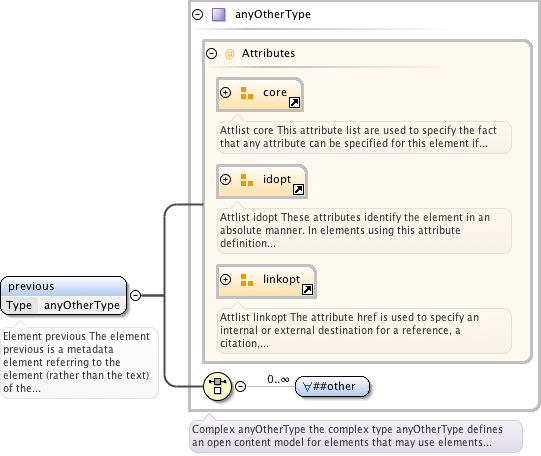This screenshot has width=541, height=456.
Task: Click the linkopt attribute group icon
Action: 247,280
